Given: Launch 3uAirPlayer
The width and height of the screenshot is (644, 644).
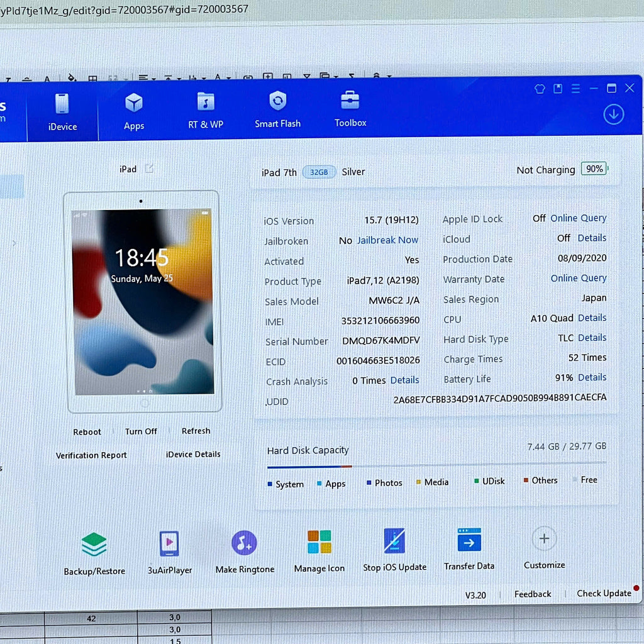Looking at the screenshot, I should click(x=169, y=544).
